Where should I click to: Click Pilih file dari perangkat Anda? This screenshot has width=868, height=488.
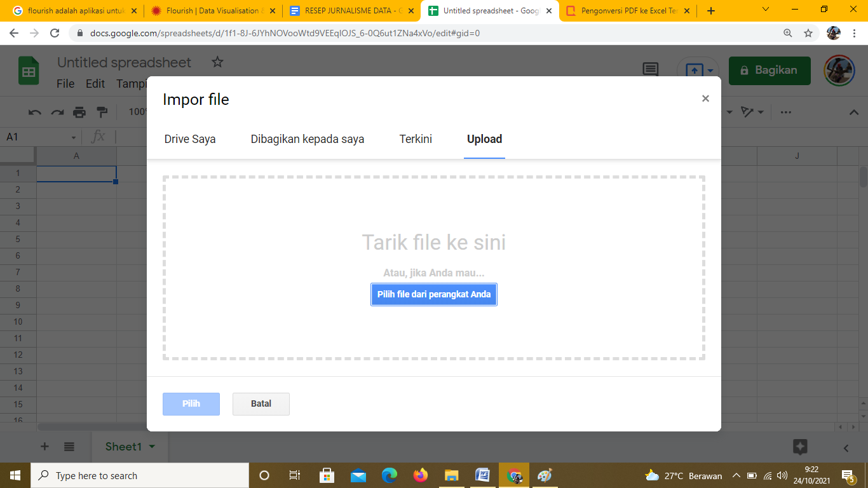(x=434, y=295)
